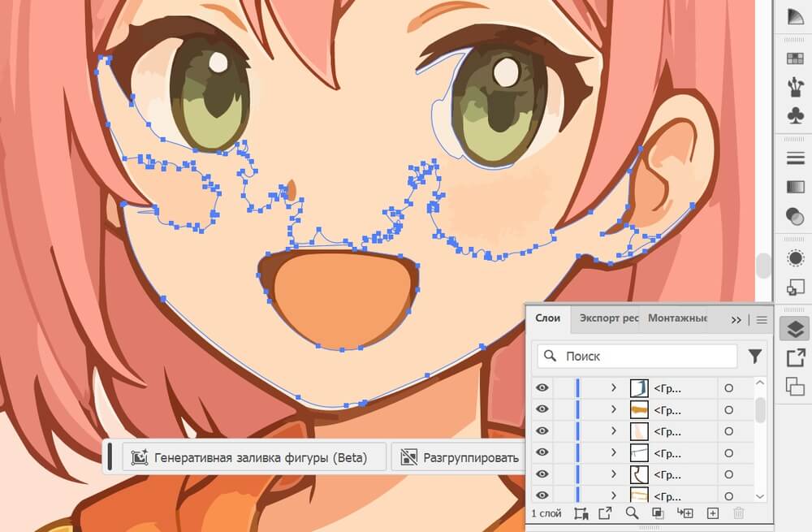This screenshot has height=532, width=812.
Task: Expand the orange stripe group row
Action: pyautogui.click(x=614, y=409)
